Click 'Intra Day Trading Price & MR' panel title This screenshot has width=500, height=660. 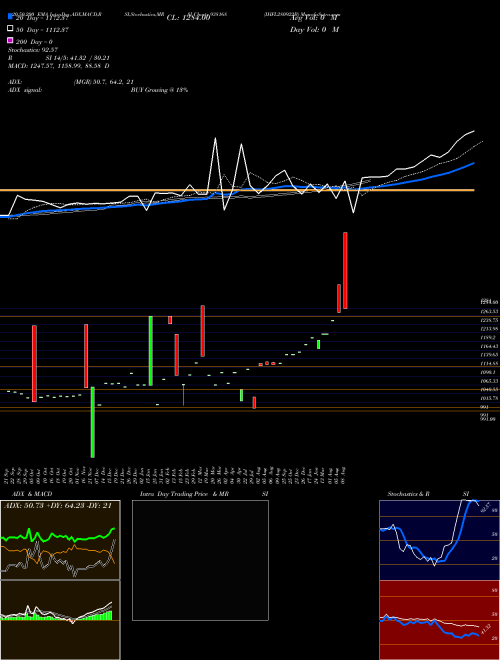(184, 494)
